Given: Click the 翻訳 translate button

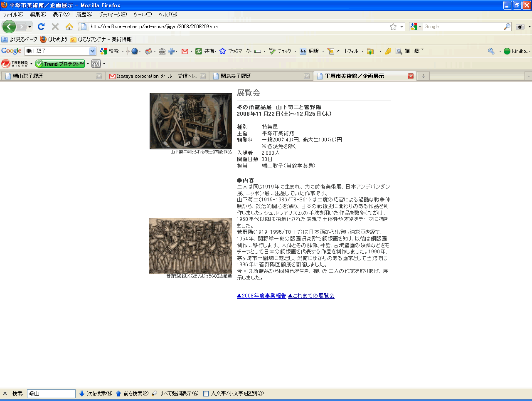Looking at the screenshot, I should (x=309, y=51).
